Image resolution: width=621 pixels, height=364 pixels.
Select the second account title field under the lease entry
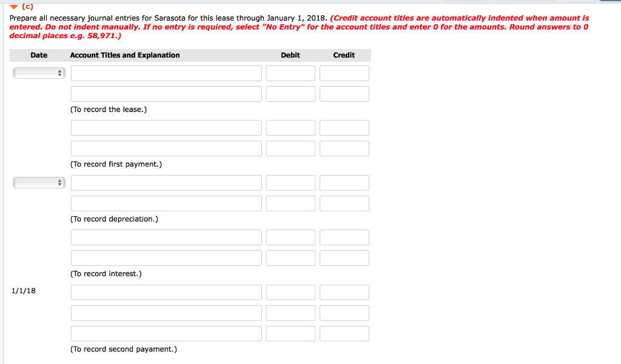pyautogui.click(x=166, y=93)
